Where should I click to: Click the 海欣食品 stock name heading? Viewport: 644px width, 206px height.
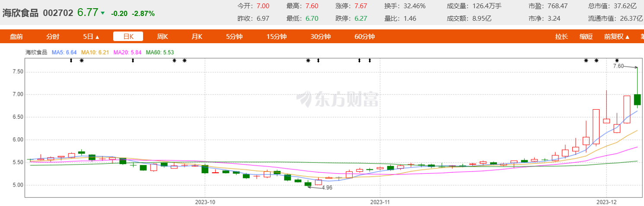pyautogui.click(x=20, y=13)
